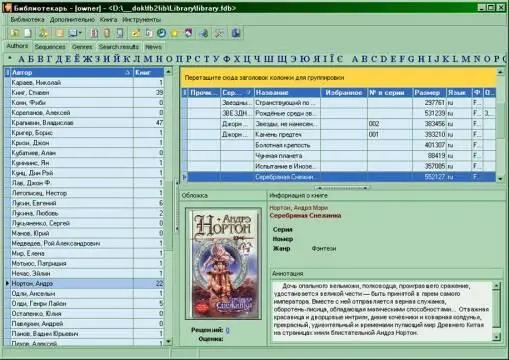Click the wrench tools settings toolbar icon

[219, 33]
